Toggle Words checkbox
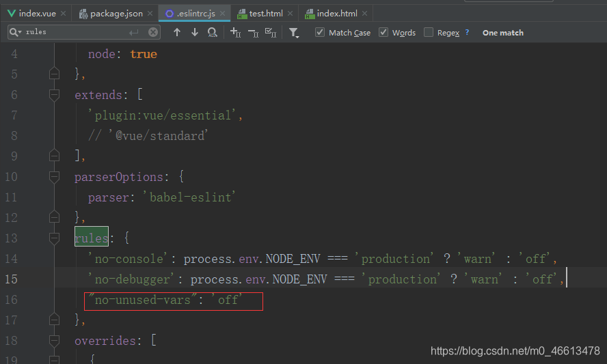Screen dimensions: 607x364 pos(383,33)
